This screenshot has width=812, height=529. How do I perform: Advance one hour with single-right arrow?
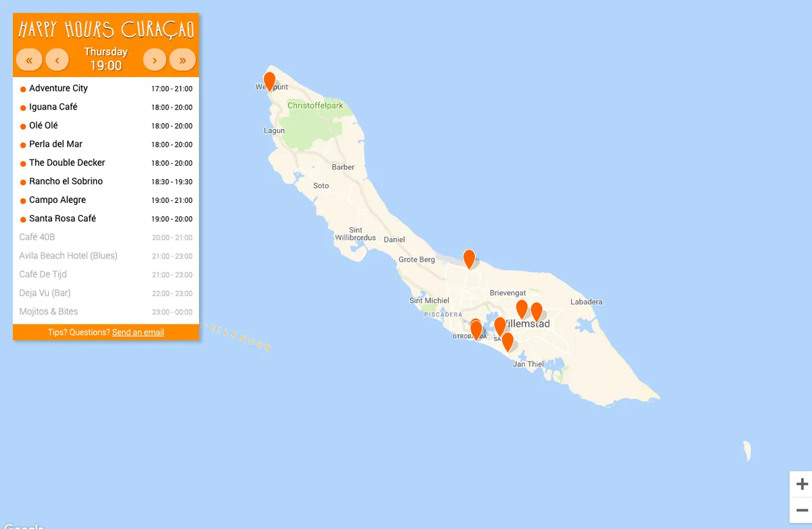155,60
